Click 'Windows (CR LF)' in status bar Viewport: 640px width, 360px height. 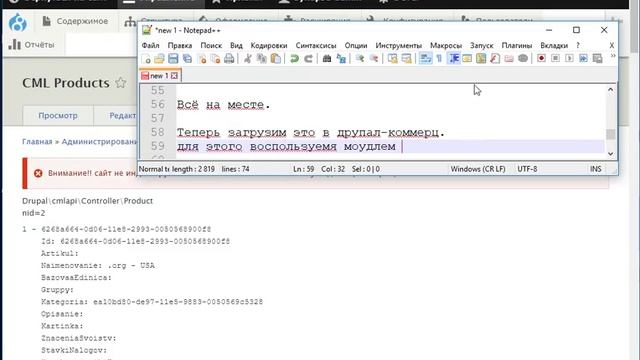pos(478,169)
